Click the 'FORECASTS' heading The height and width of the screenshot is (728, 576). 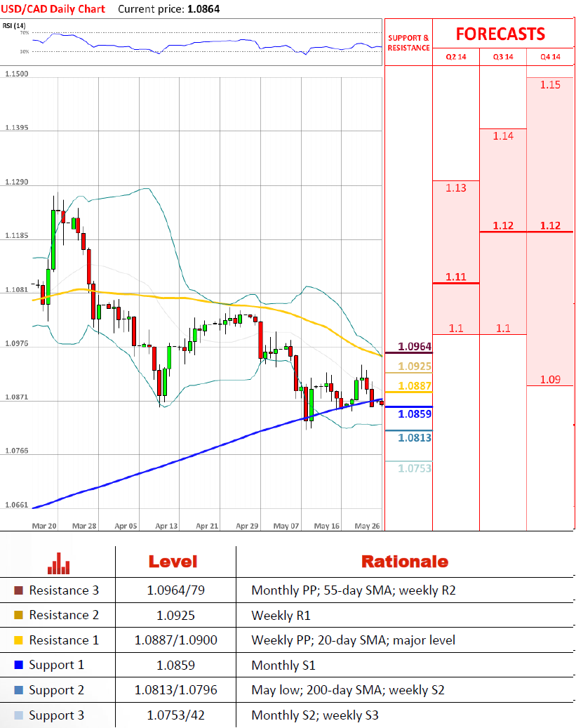500,34
